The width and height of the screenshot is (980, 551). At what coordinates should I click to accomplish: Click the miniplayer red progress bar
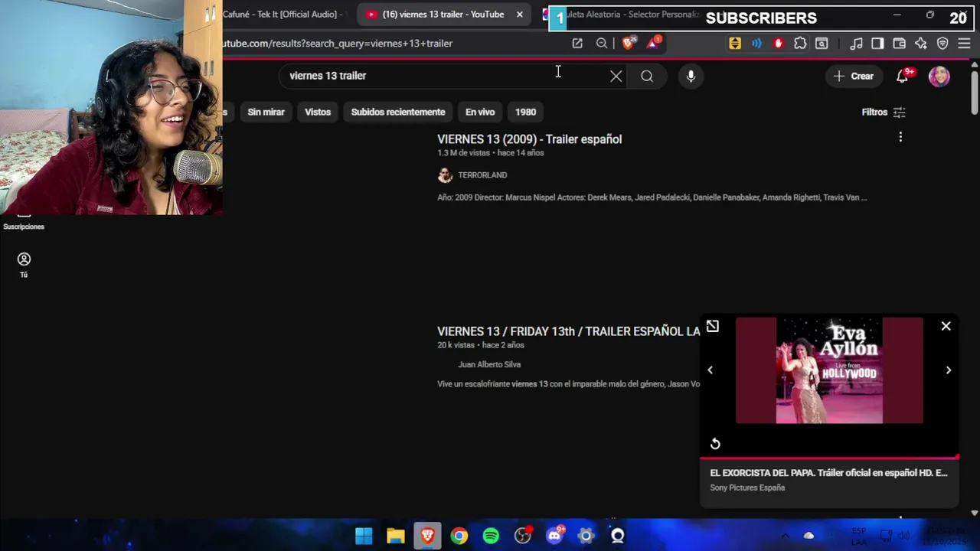coord(829,458)
